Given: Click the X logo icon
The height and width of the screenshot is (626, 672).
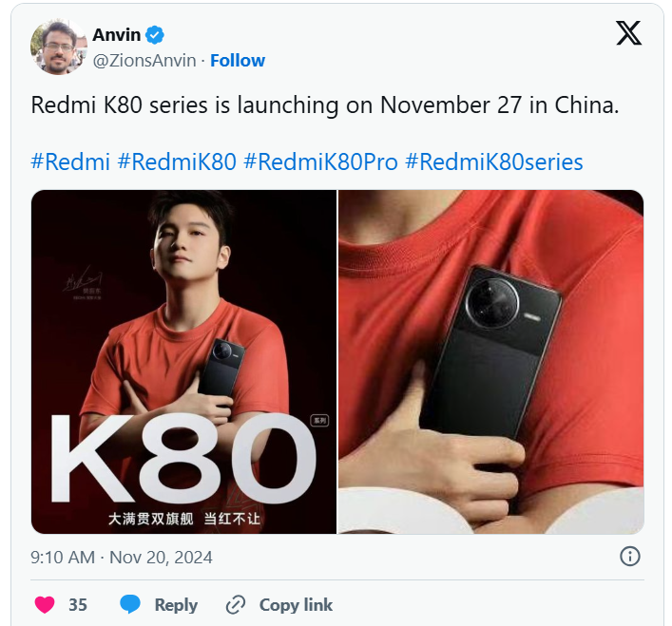Looking at the screenshot, I should point(628,33).
